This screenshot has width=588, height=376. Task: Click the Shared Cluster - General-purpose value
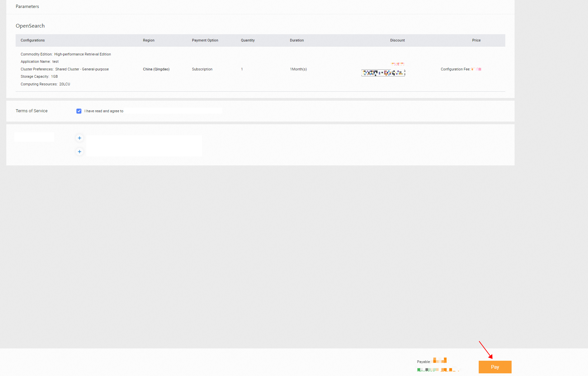pyautogui.click(x=82, y=69)
